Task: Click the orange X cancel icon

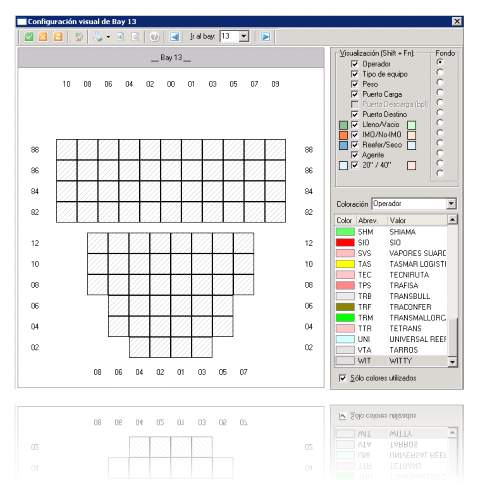Action: point(43,37)
